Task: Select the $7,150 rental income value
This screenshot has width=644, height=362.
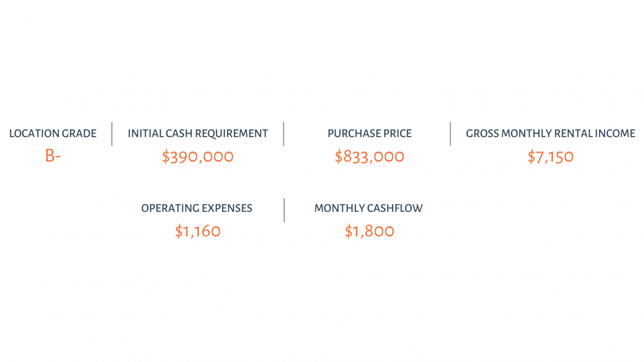Action: 550,157
